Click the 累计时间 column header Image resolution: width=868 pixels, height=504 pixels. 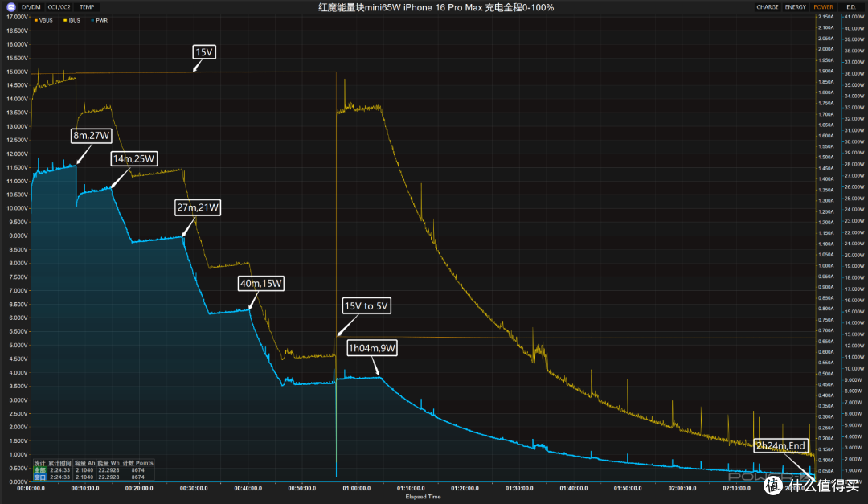pos(59,463)
